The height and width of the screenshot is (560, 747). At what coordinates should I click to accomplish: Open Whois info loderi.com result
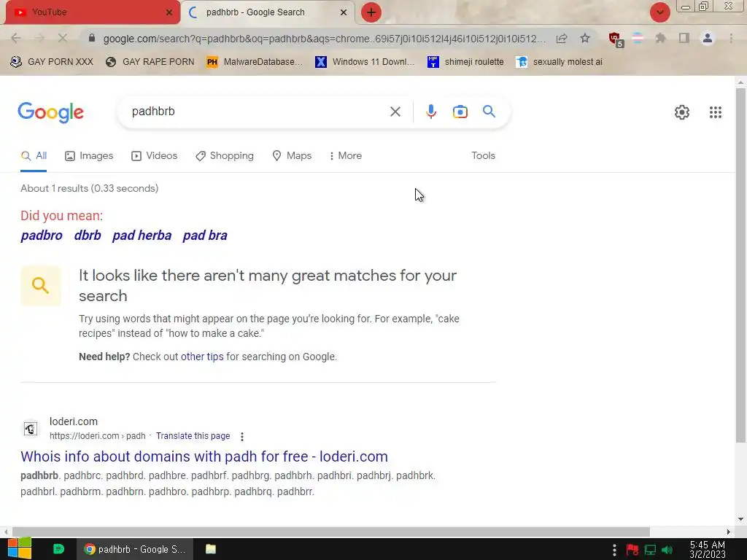point(204,456)
